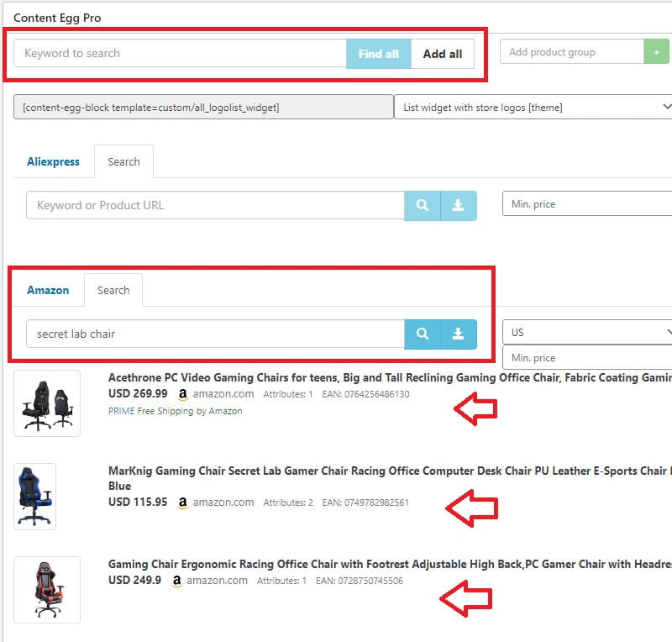Click amazon.com link on Ergonomic Racing result
This screenshot has height=642, width=672.
click(x=218, y=581)
